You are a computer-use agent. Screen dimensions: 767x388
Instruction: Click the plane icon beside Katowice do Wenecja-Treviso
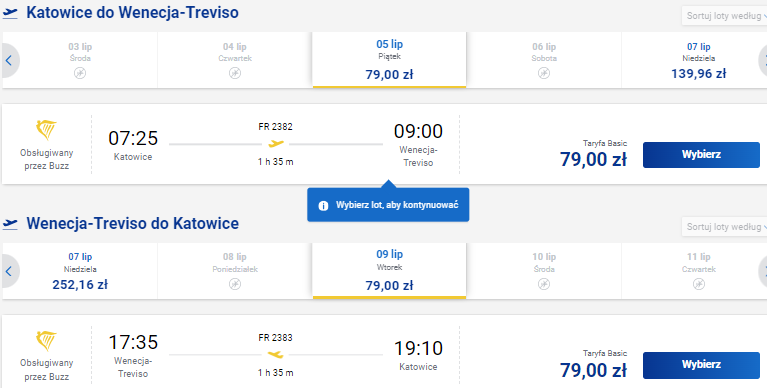point(10,13)
